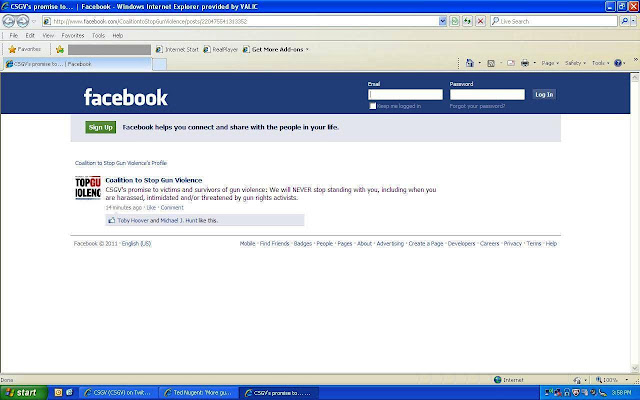Open the RealPlayer favorites link

click(220, 49)
